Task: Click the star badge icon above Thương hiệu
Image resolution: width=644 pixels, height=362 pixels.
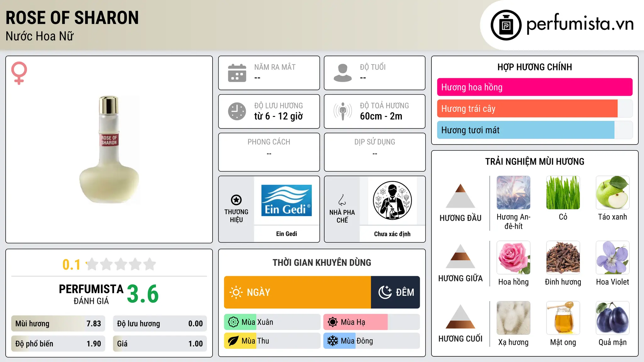Action: [x=236, y=200]
